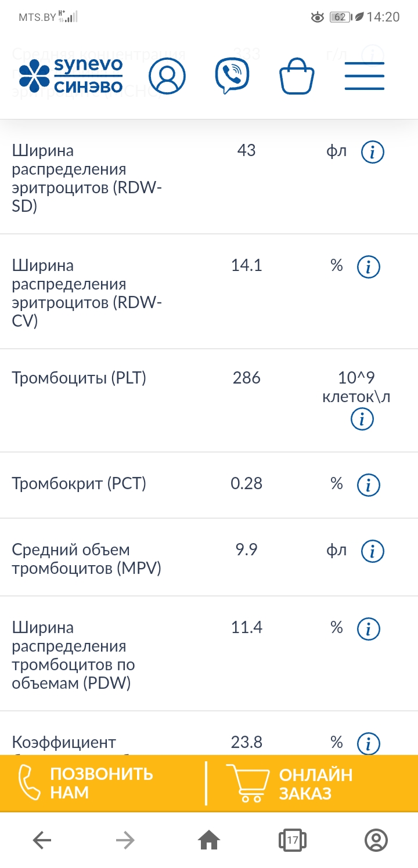Open browser tabs switcher showing 17

coord(293,840)
